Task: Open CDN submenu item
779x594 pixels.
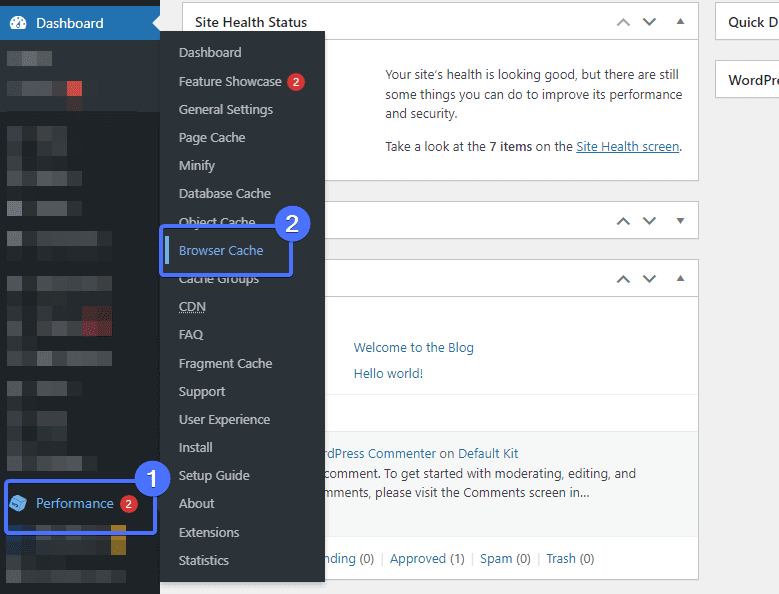Action: pos(192,306)
